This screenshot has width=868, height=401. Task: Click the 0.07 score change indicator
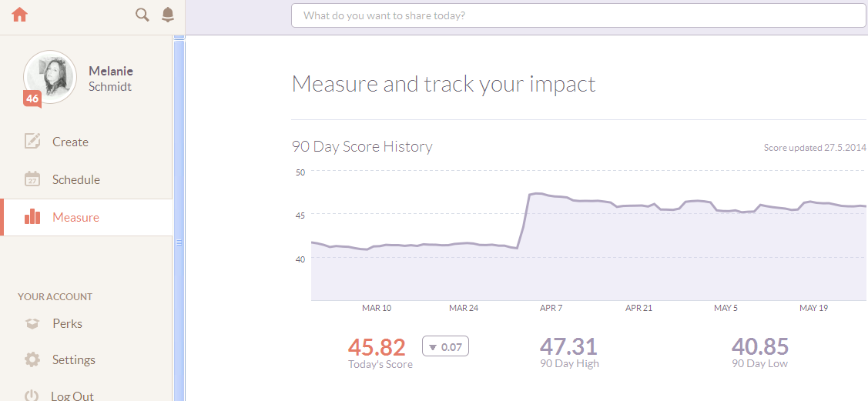click(445, 347)
